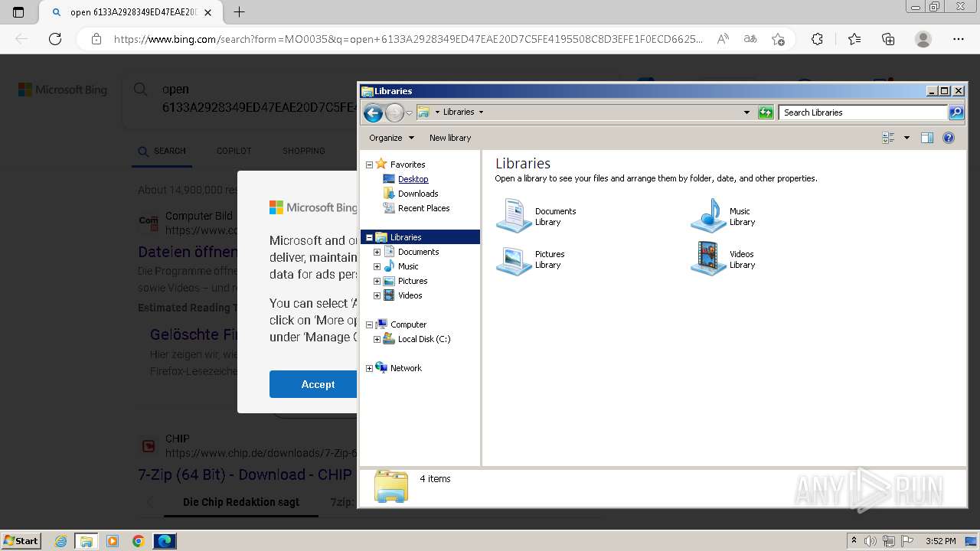Screen dimensions: 980x551
Task: Collapse the Libraries tree node
Action: (369, 237)
